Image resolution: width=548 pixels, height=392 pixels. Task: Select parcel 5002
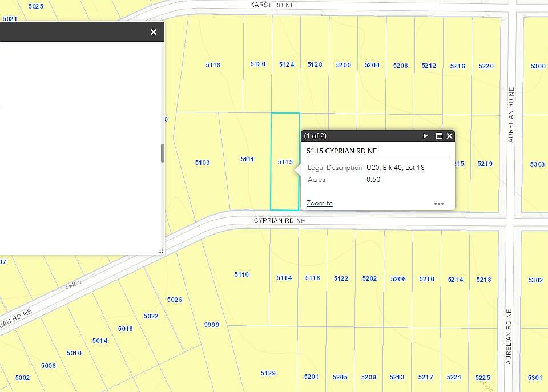pos(22,378)
